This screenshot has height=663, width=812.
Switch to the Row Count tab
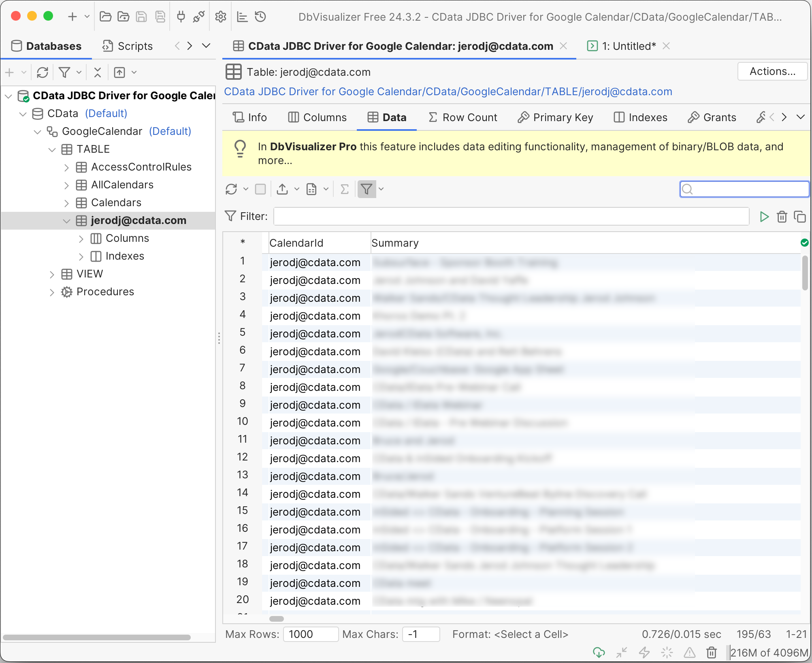click(462, 117)
